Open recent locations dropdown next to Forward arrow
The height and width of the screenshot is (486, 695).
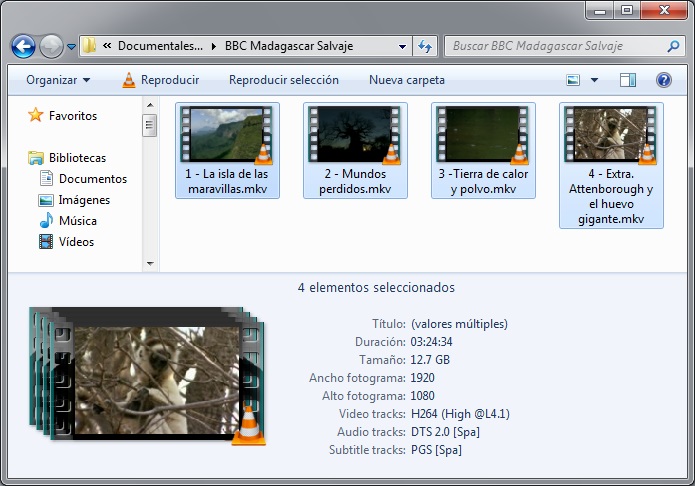click(x=71, y=46)
